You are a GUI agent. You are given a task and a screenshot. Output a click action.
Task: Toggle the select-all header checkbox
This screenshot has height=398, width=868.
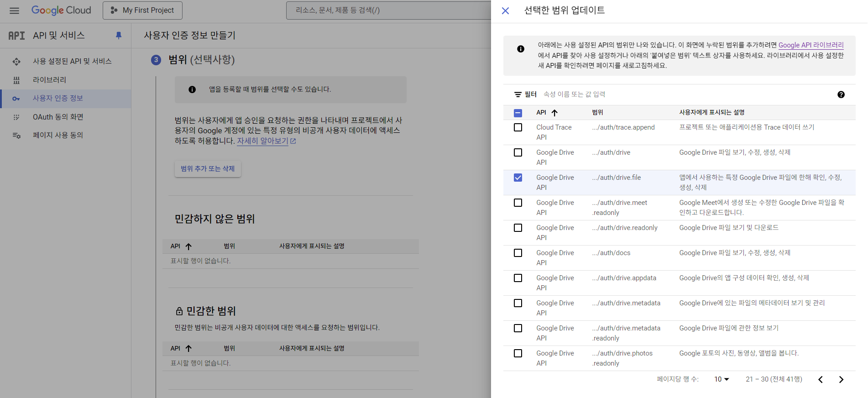click(x=518, y=113)
